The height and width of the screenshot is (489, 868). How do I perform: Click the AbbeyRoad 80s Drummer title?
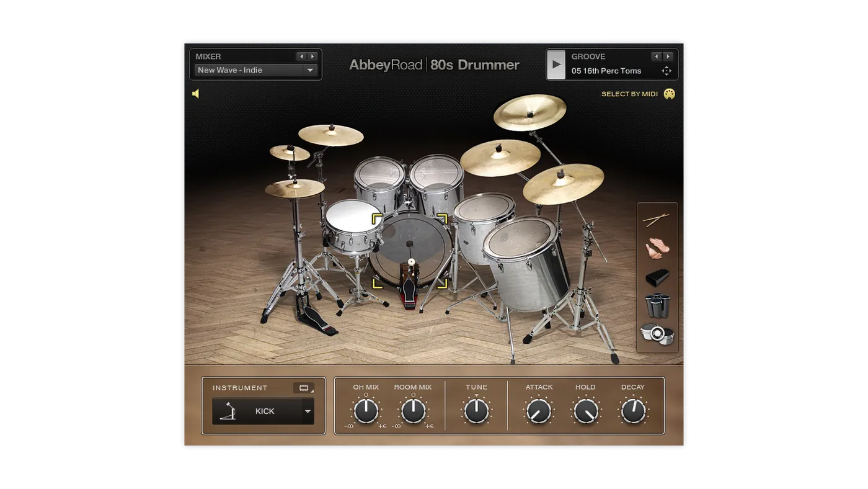click(x=434, y=65)
